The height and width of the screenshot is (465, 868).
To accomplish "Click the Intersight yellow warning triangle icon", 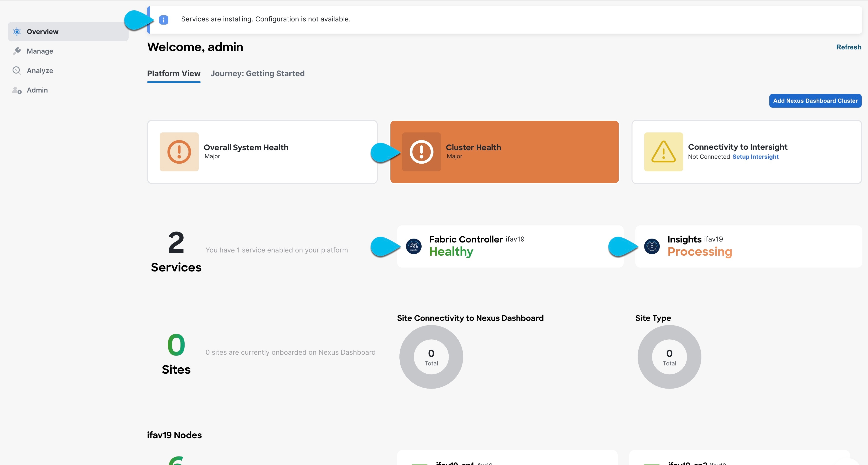I will 663,152.
